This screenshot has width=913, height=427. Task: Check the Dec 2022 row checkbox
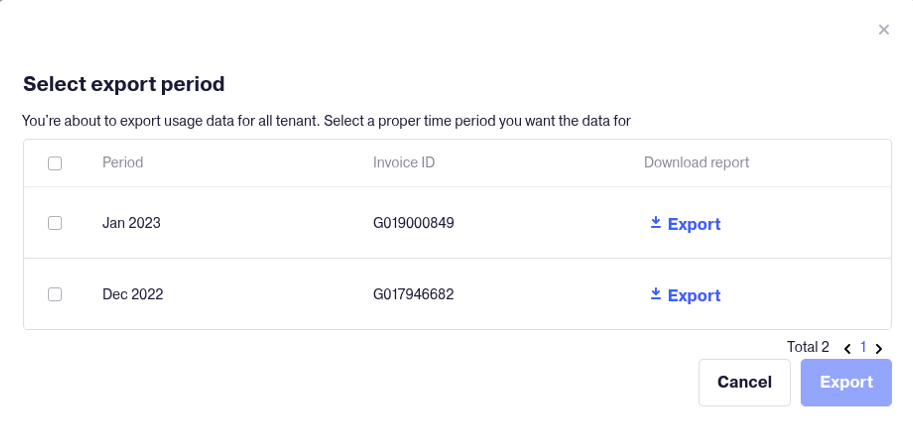coord(55,294)
